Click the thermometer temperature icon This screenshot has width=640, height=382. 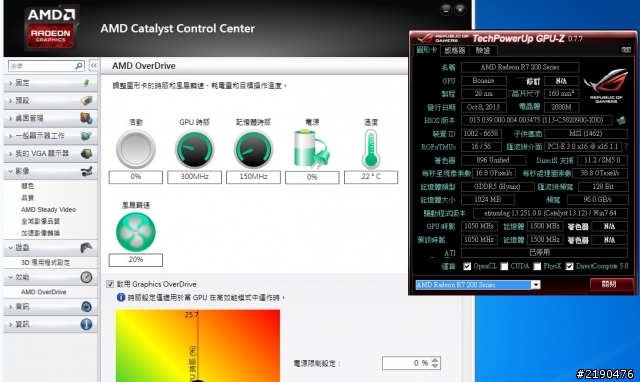pos(371,149)
